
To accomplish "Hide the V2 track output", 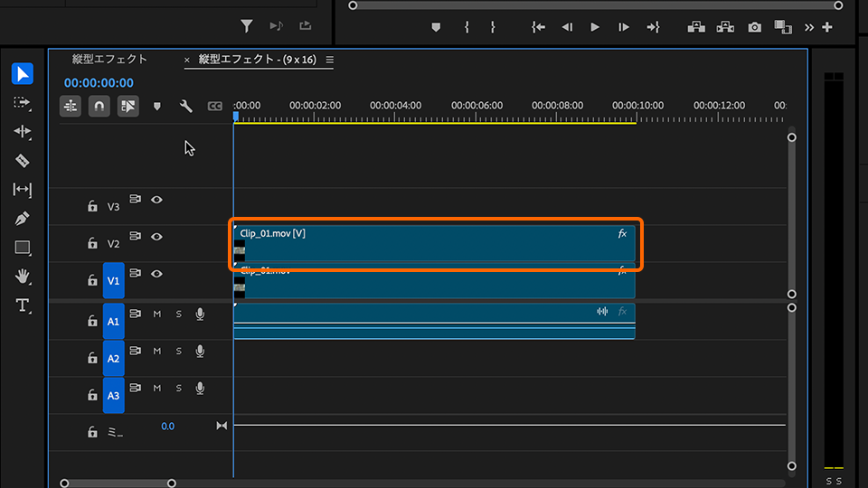I will point(156,237).
